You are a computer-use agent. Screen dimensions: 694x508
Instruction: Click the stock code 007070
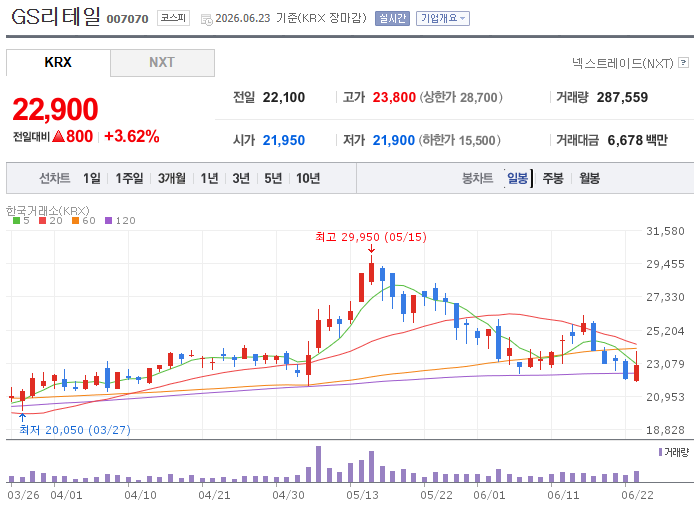coord(127,19)
